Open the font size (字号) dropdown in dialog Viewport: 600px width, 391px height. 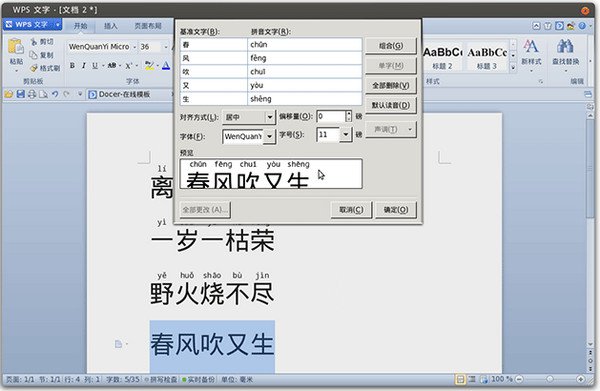coord(346,134)
